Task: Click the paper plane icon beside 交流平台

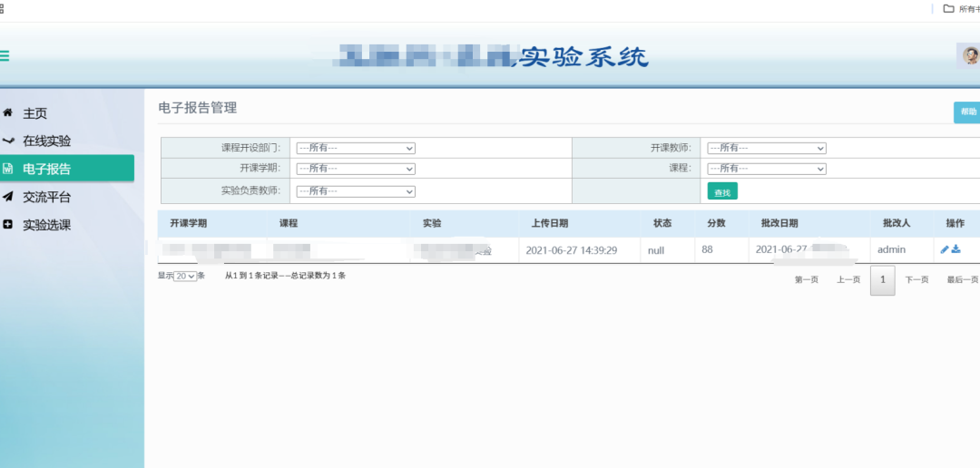Action: point(7,197)
